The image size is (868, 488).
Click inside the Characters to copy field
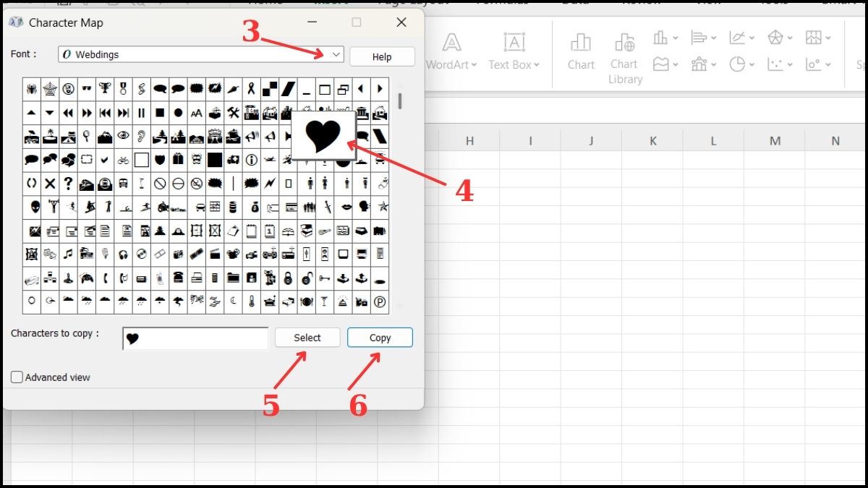coord(194,338)
